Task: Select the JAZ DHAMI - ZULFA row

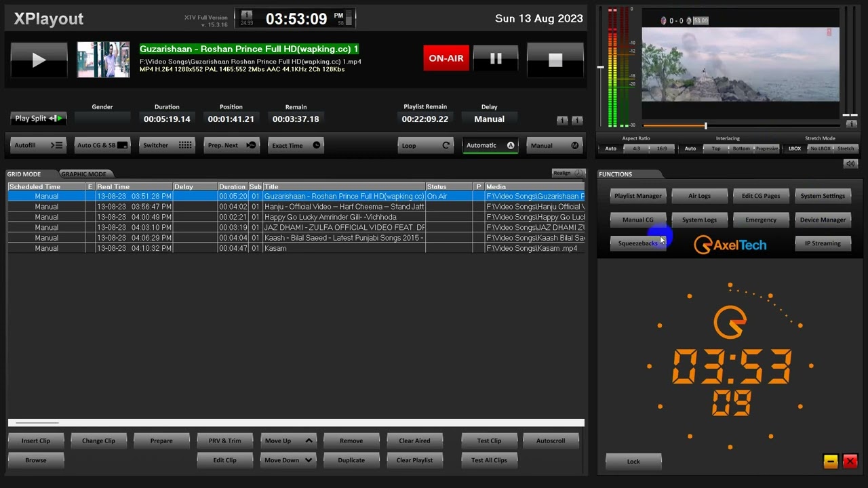Action: tap(296, 227)
